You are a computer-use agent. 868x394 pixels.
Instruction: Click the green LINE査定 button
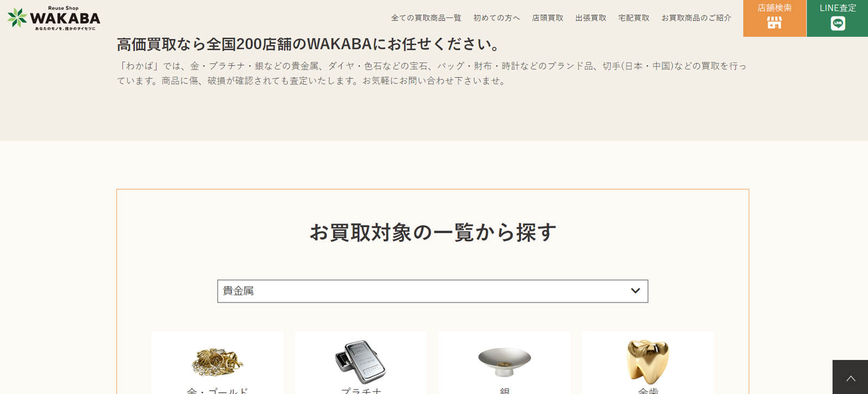pyautogui.click(x=838, y=18)
